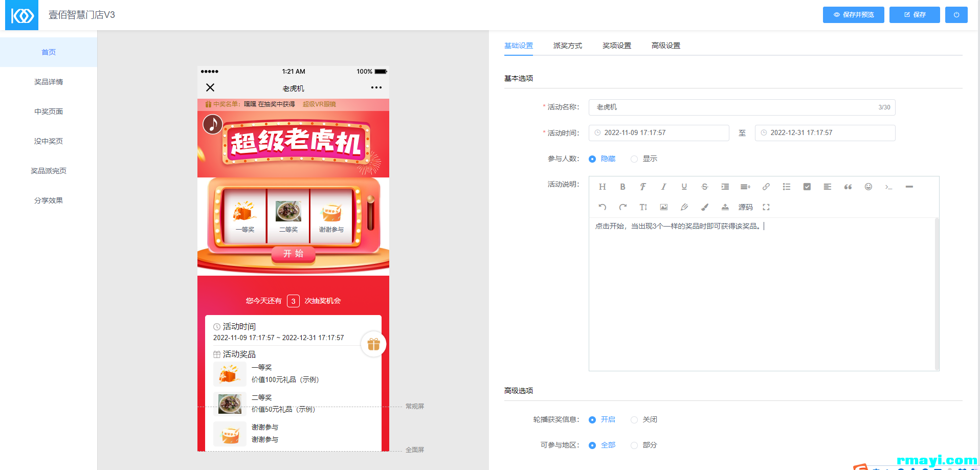Select 部分 for 可参与地区
The image size is (980, 470).
(644, 445)
